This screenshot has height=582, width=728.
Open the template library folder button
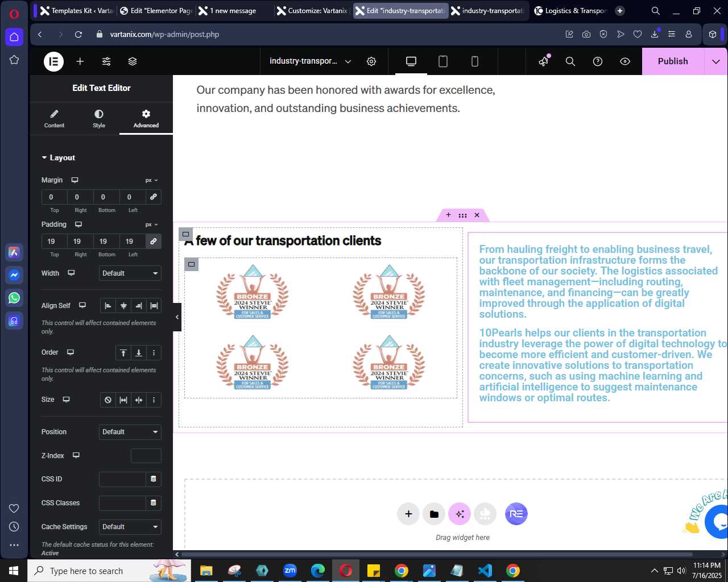click(x=434, y=514)
